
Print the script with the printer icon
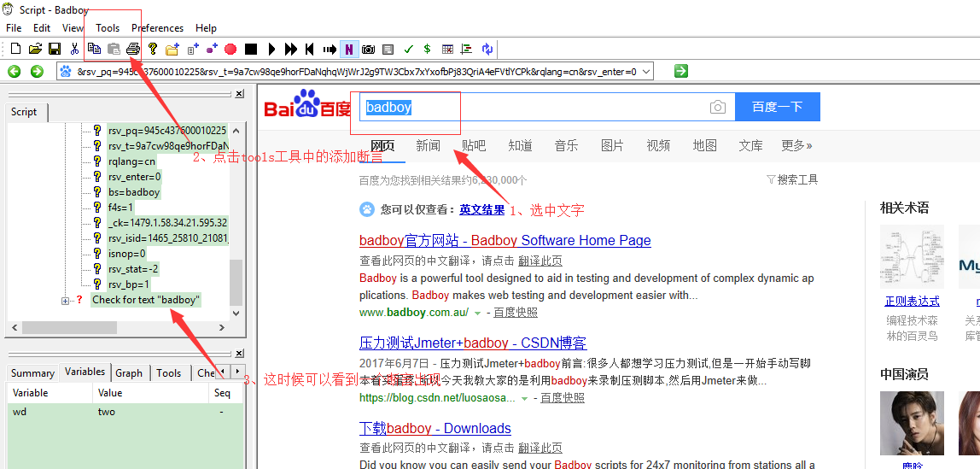(x=132, y=49)
